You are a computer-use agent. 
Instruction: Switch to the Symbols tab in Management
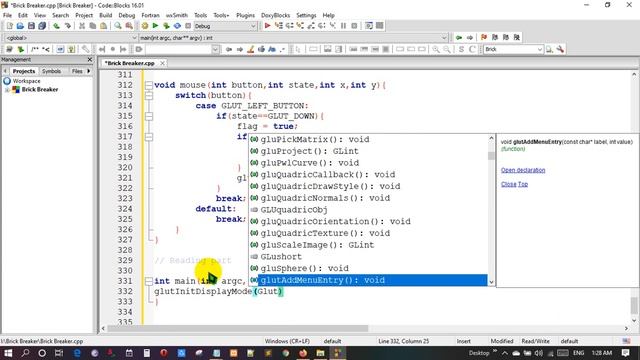point(51,71)
